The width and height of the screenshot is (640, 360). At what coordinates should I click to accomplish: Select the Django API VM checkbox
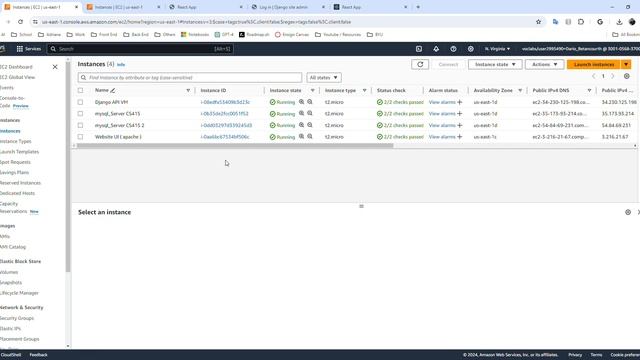(x=80, y=102)
